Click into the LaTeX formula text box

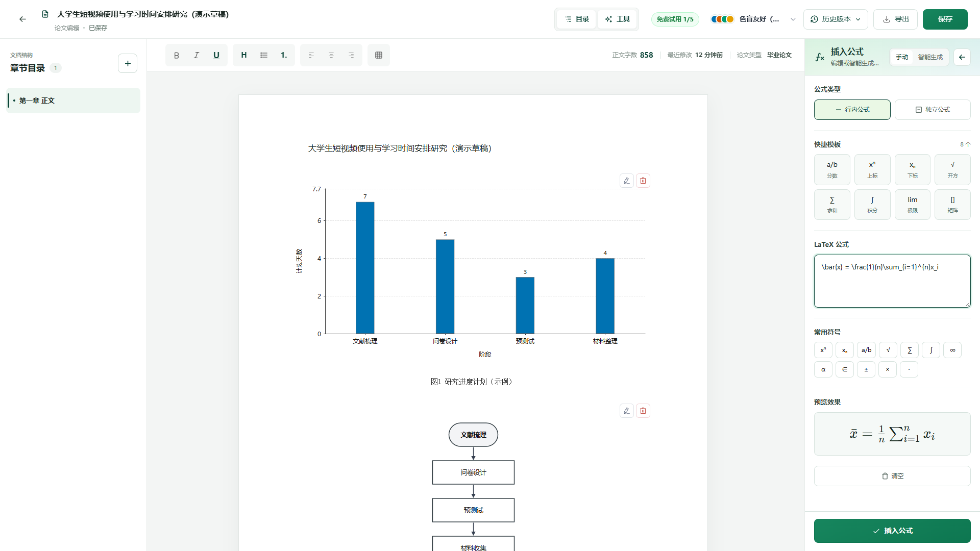[x=892, y=281]
